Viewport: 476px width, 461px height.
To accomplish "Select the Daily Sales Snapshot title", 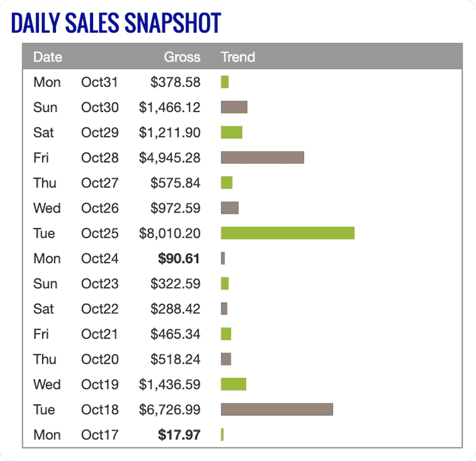I will click(x=116, y=23).
